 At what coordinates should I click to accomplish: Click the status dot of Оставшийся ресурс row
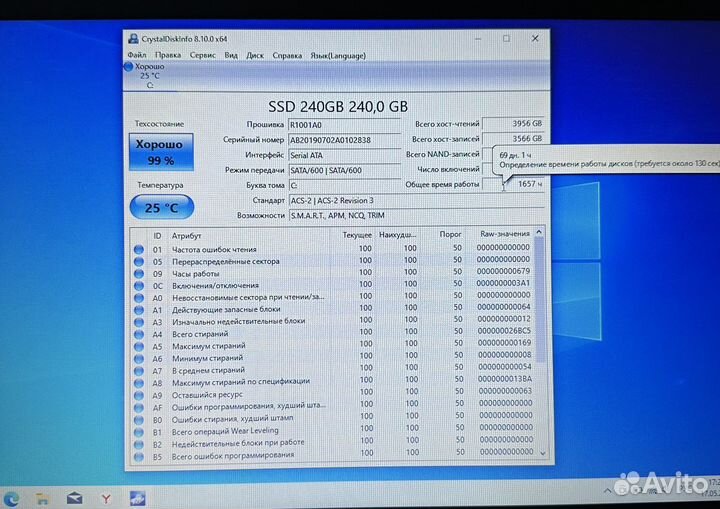click(x=139, y=396)
